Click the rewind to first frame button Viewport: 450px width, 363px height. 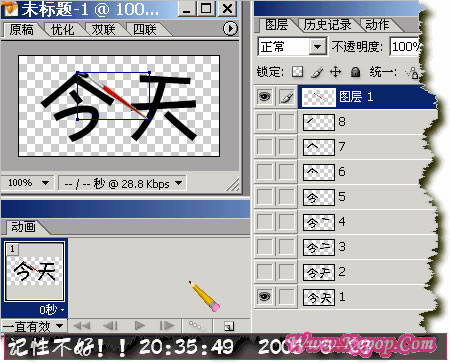(82, 325)
